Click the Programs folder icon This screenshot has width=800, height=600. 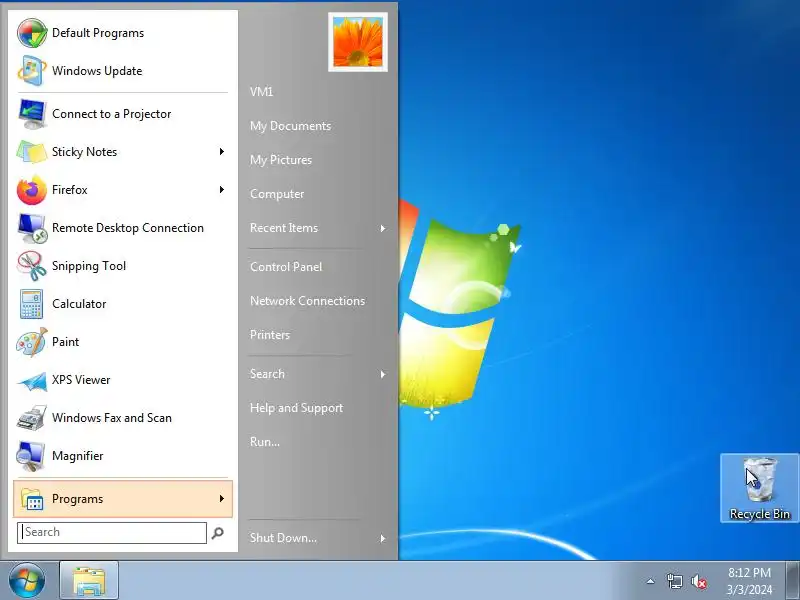click(x=32, y=499)
